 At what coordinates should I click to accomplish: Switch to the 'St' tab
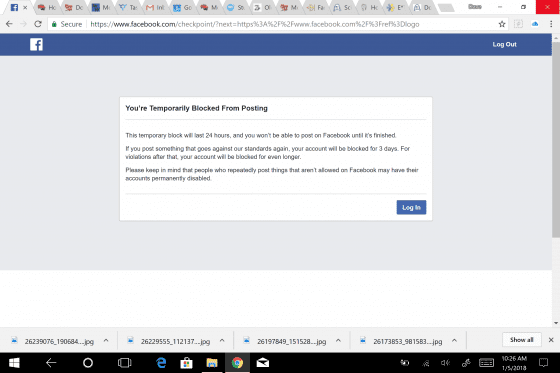click(x=236, y=8)
